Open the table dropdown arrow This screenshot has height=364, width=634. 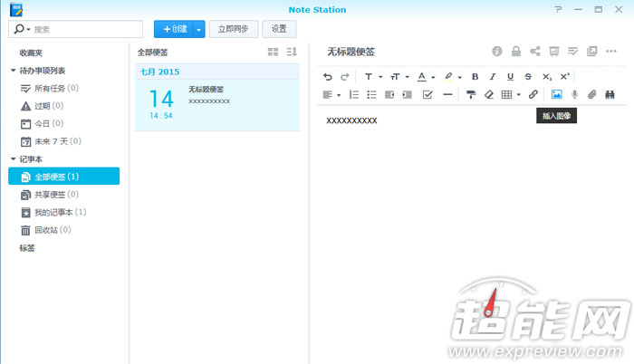[x=519, y=95]
